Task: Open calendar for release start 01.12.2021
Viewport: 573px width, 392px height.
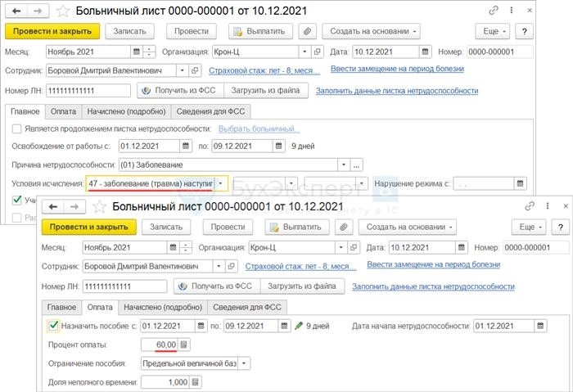Action: click(x=186, y=146)
